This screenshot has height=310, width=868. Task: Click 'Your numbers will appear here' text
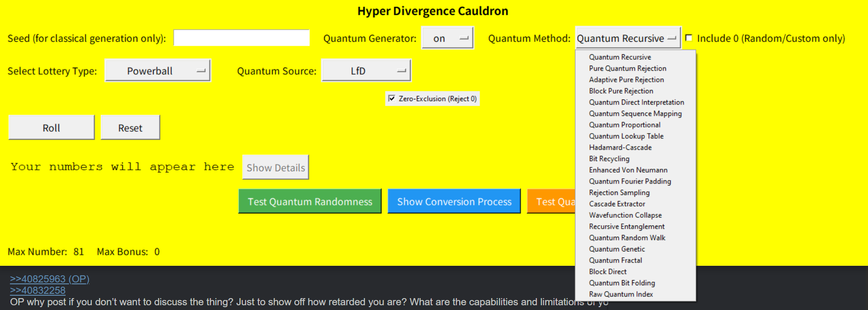click(x=122, y=167)
